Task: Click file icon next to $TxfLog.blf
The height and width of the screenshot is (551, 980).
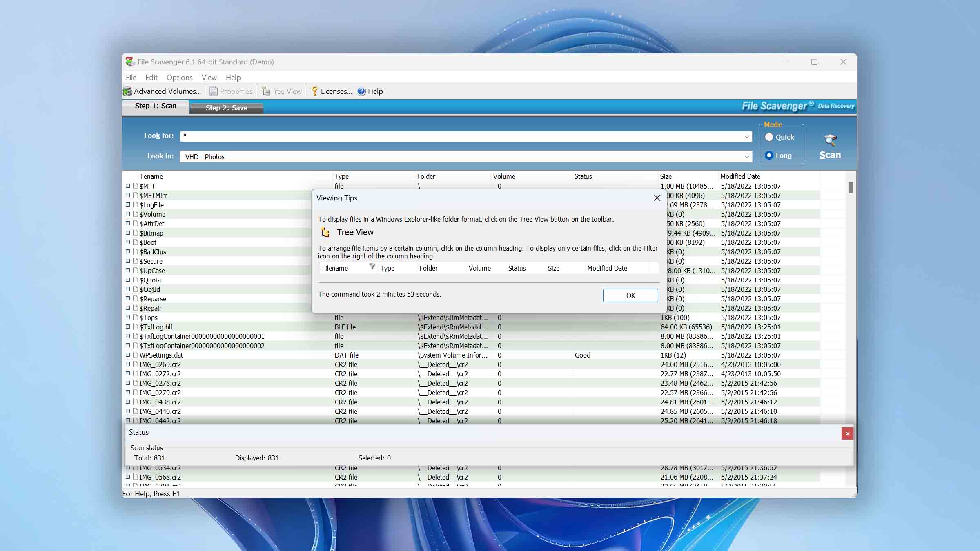Action: point(135,327)
